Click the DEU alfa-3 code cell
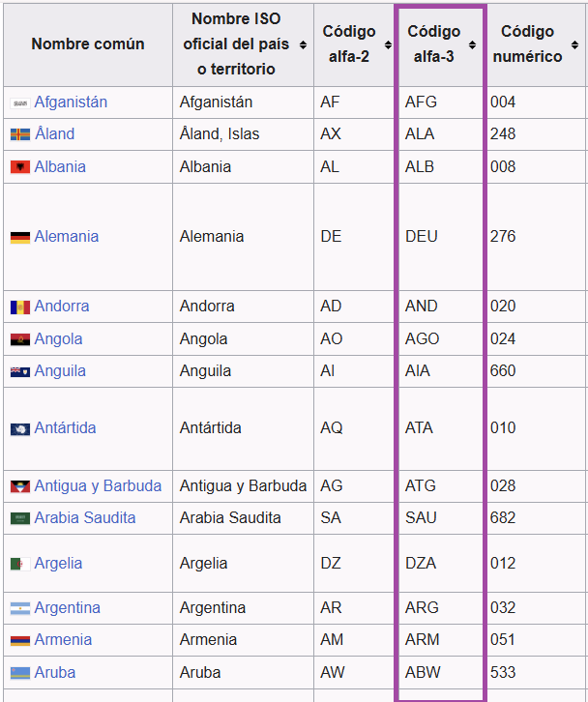Image resolution: width=588 pixels, height=702 pixels. point(422,237)
